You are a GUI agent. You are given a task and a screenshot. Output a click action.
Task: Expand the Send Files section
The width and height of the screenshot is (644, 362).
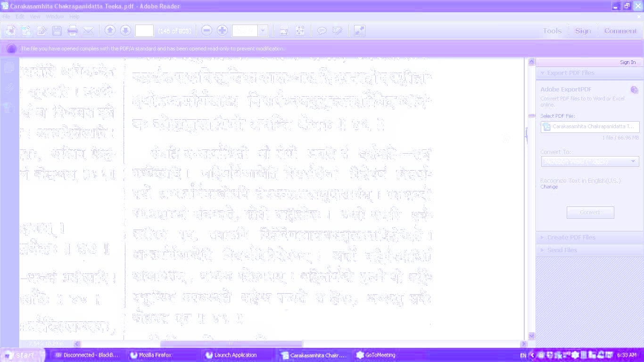tap(562, 250)
